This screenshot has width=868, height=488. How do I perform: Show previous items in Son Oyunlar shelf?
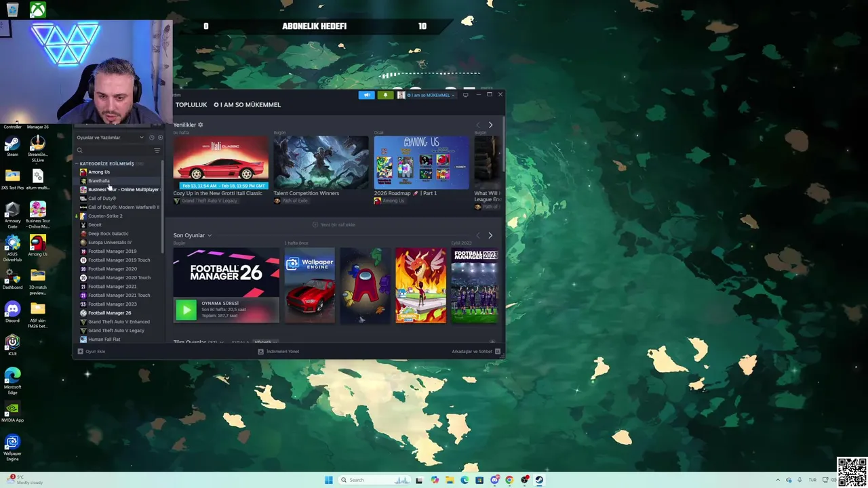tap(478, 235)
